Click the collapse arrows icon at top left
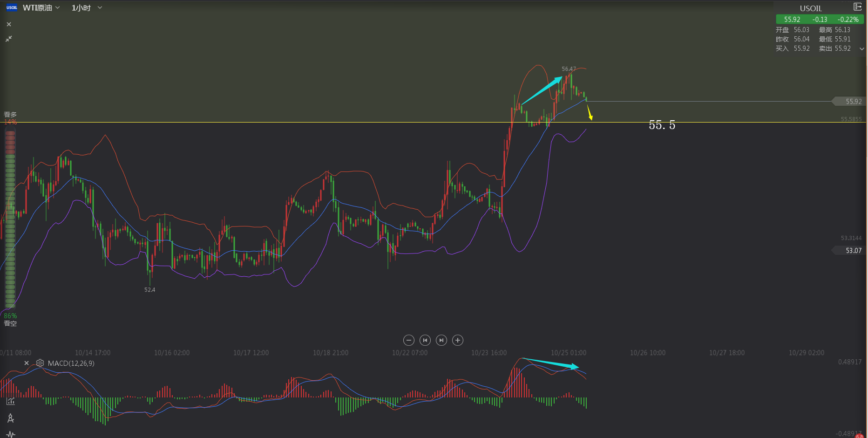Viewport: 868px width, 438px height. pos(9,39)
